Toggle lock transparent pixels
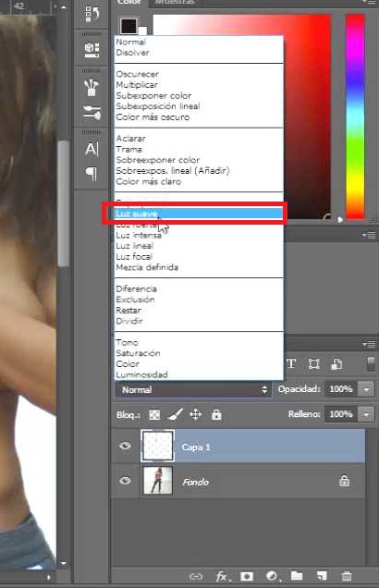The image size is (379, 588). pos(154,415)
